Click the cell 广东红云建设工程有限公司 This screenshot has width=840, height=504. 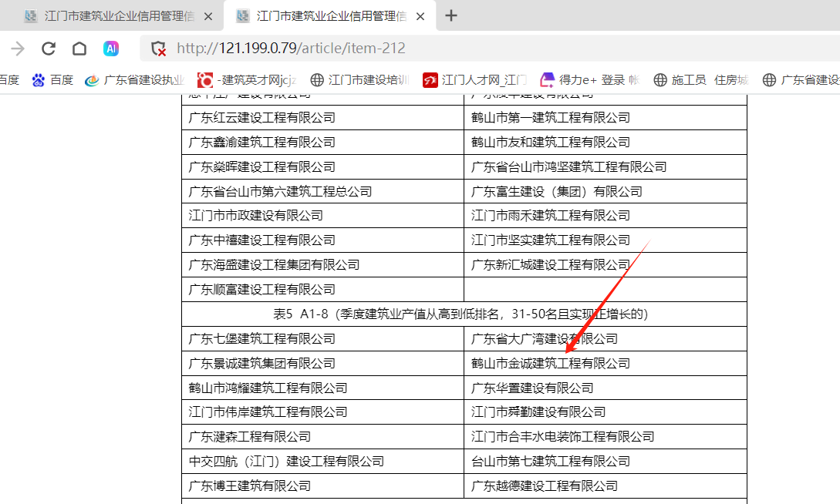[x=323, y=118]
